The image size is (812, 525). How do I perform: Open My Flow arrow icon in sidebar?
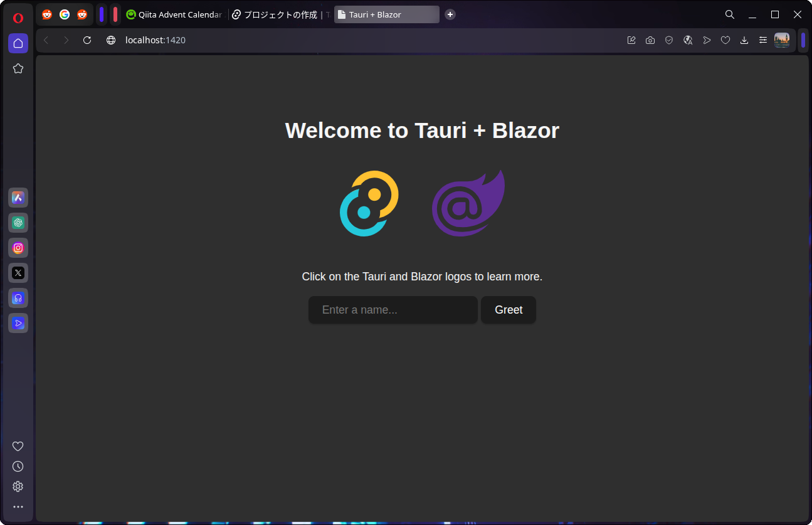point(18,323)
